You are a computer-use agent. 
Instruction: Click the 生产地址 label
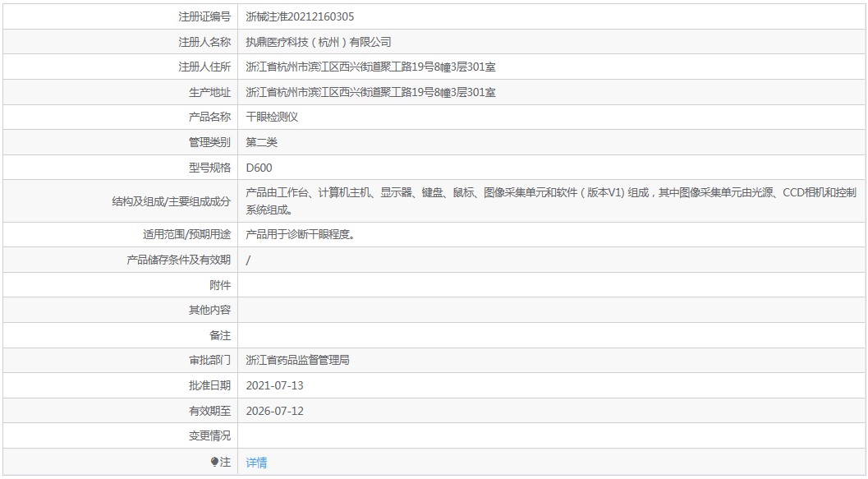(x=209, y=93)
